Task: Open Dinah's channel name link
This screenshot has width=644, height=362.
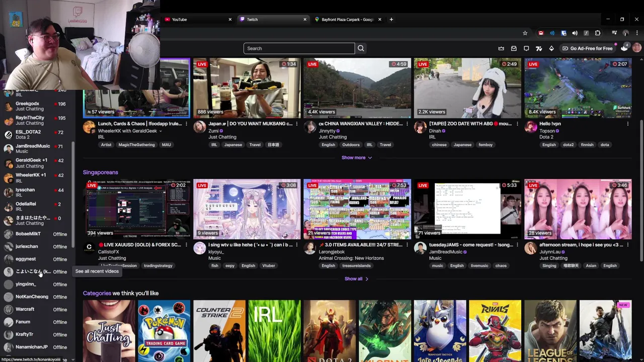Action: point(435,131)
